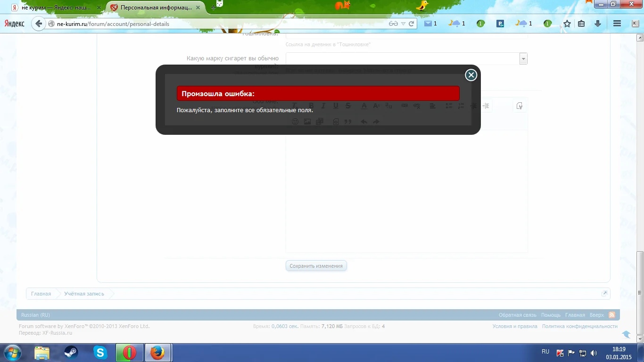Image resolution: width=644 pixels, height=362 pixels.
Task: Open a new browser tab
Action: [x=213, y=8]
